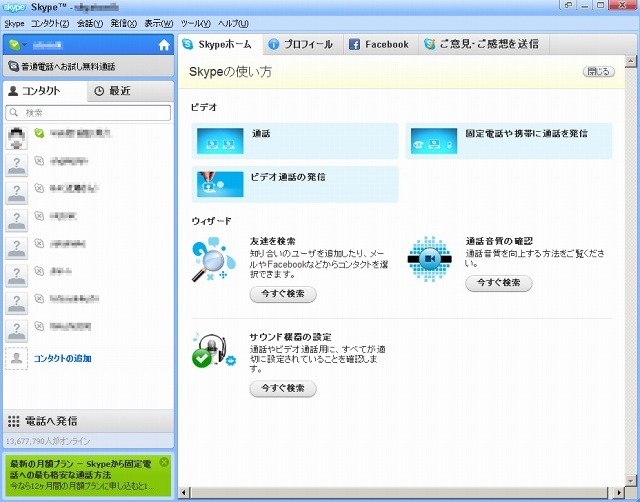This screenshot has height=502, width=640.
Task: Open the 表示 menu
Action: tap(159, 24)
